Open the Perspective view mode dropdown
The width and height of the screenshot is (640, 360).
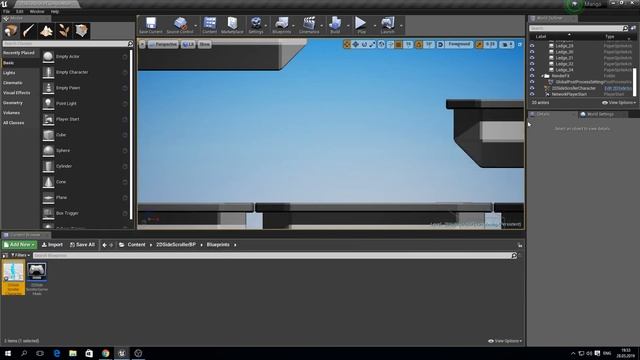163,44
